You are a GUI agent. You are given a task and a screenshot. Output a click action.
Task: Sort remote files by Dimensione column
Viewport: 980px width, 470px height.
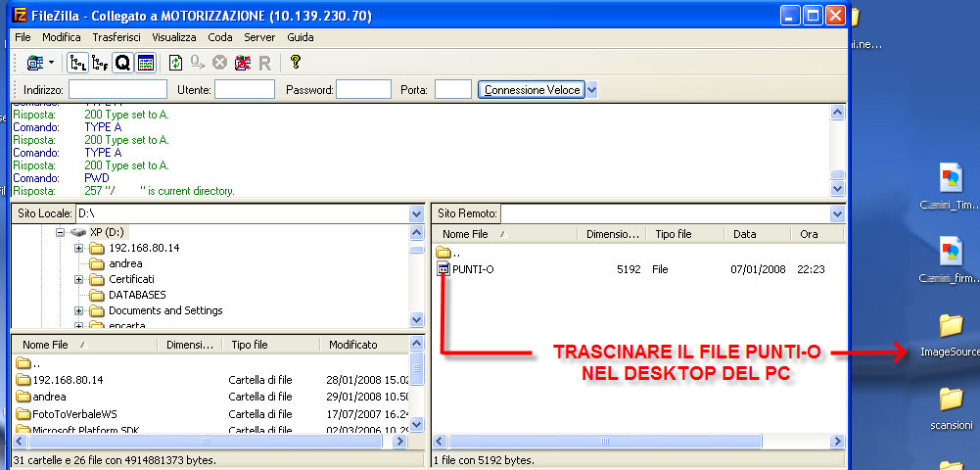[610, 235]
